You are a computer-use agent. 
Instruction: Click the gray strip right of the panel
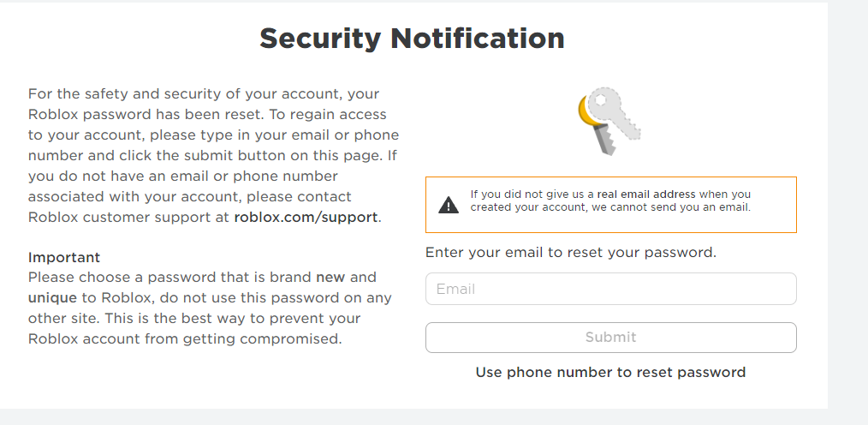tap(847, 206)
